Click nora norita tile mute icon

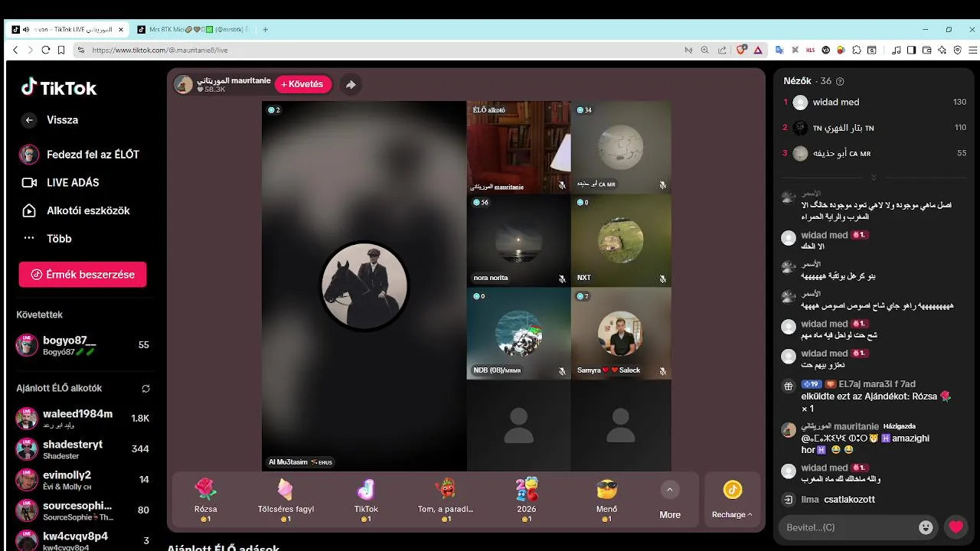(x=562, y=279)
